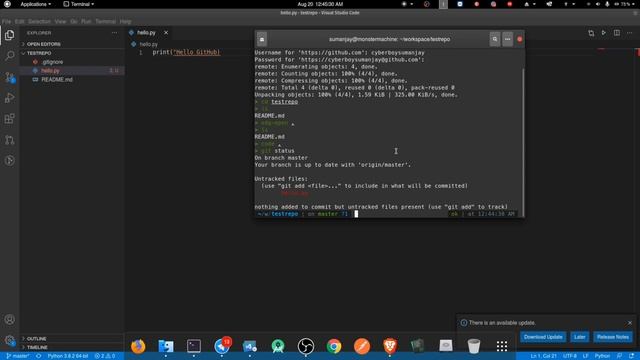Dismiss the available update notification

(630, 323)
